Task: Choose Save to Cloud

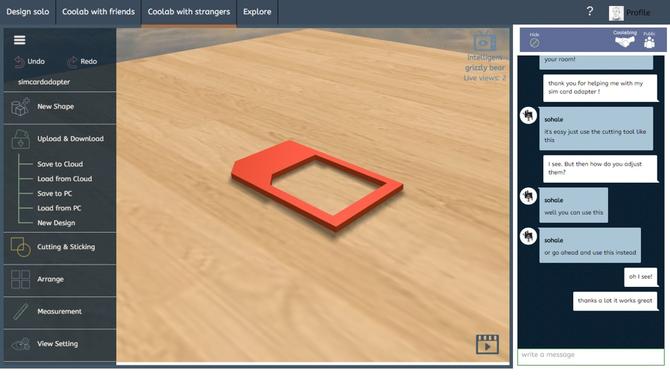Action: (60, 164)
